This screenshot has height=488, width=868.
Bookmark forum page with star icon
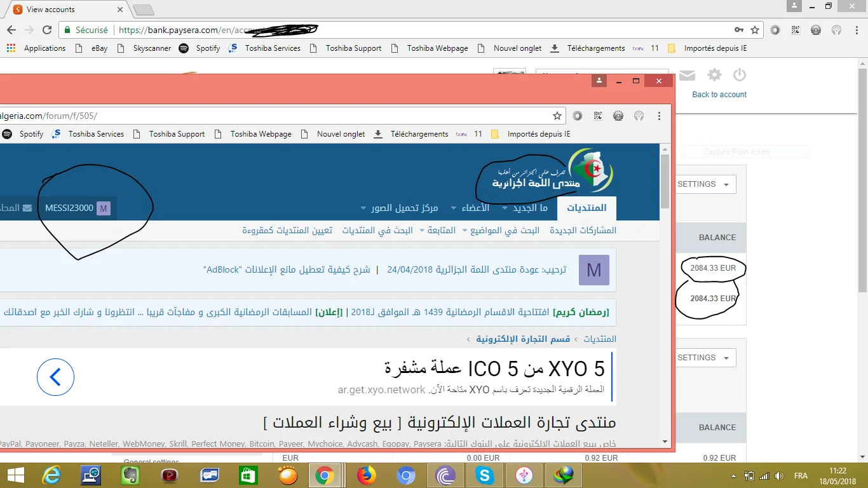[x=557, y=116]
